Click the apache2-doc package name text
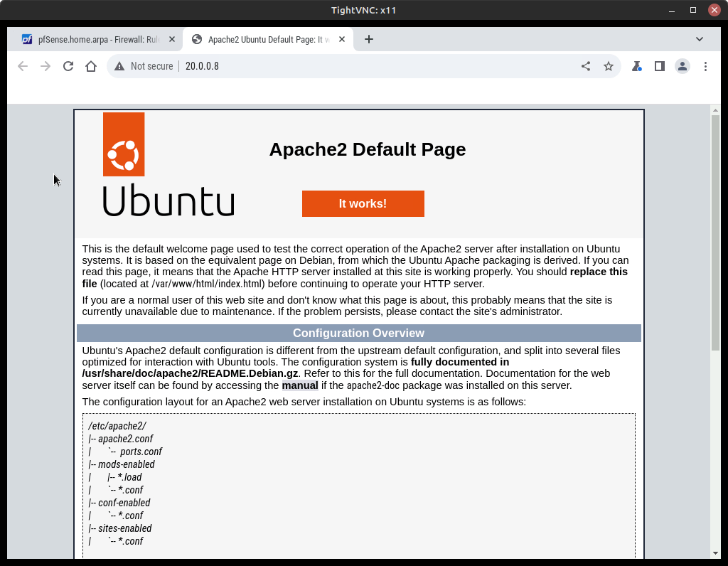Screen dimensions: 728x566 (x=373, y=385)
